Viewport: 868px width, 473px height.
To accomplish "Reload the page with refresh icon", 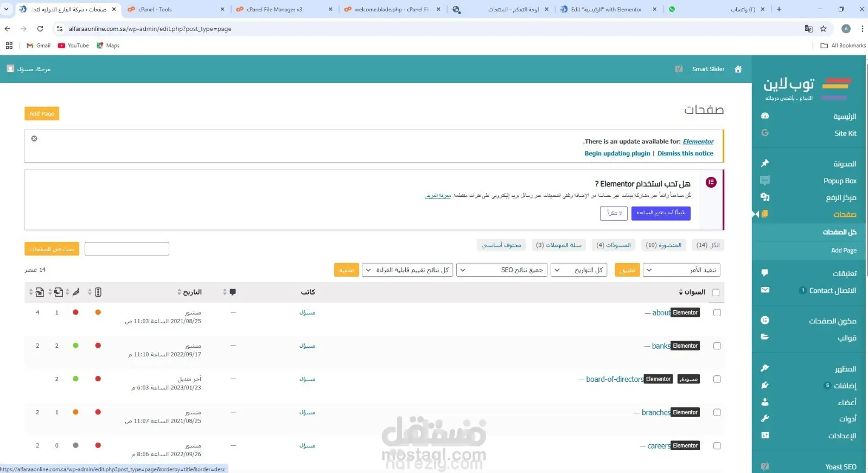I will coord(40,29).
